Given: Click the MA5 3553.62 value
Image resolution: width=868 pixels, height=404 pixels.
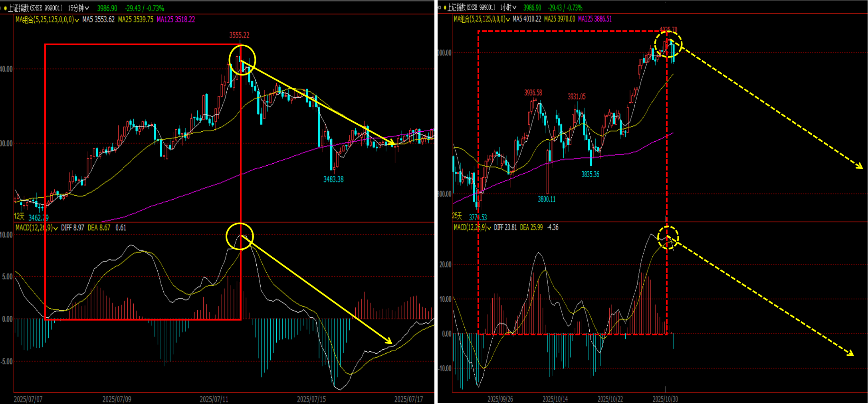Looking at the screenshot, I should [99, 20].
